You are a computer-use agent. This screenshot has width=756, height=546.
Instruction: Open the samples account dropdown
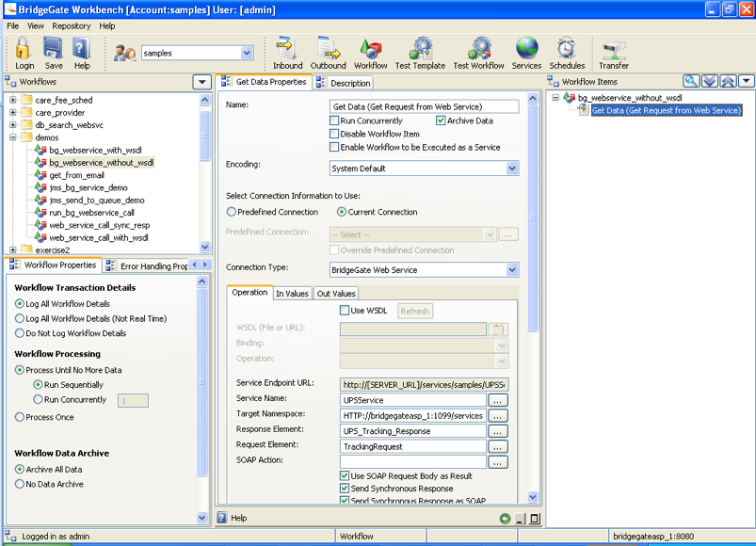[247, 53]
